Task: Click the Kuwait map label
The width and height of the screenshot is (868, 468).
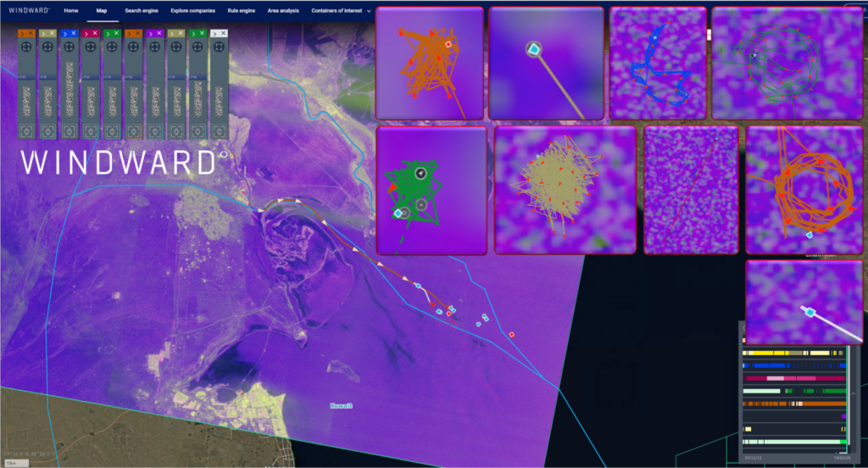Action: pyautogui.click(x=341, y=406)
